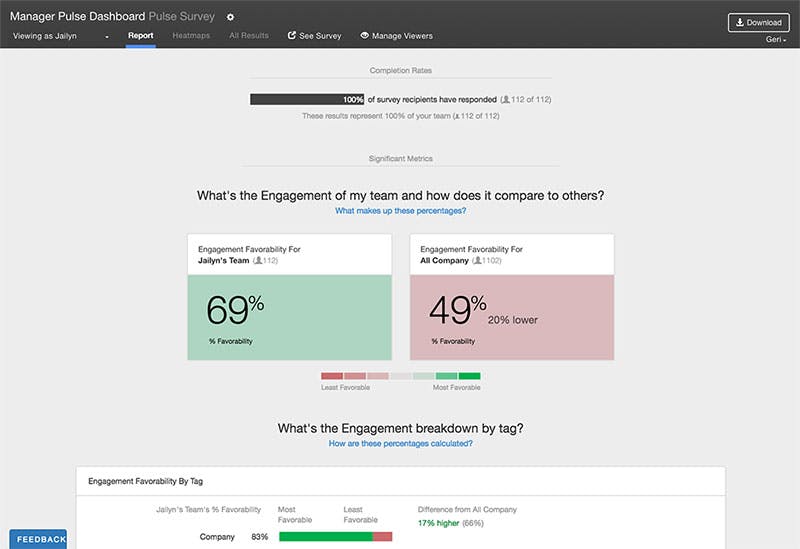Click the darkest red Least Favorable swatch
Viewport: 800px width, 549px height.
click(332, 376)
